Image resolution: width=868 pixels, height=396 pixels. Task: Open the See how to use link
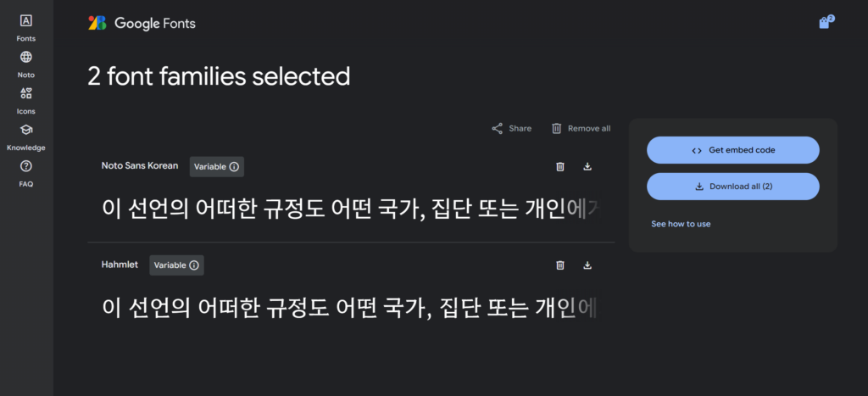[x=681, y=224]
